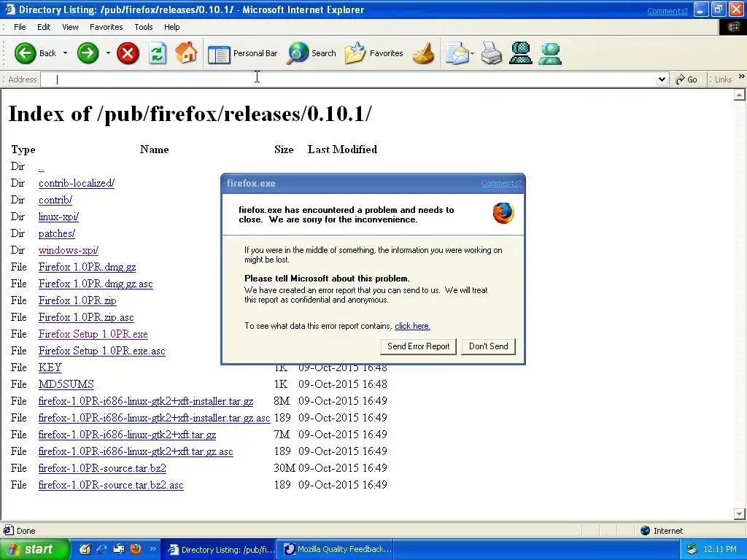
Task: Click the History sundial icon
Action: (x=424, y=52)
